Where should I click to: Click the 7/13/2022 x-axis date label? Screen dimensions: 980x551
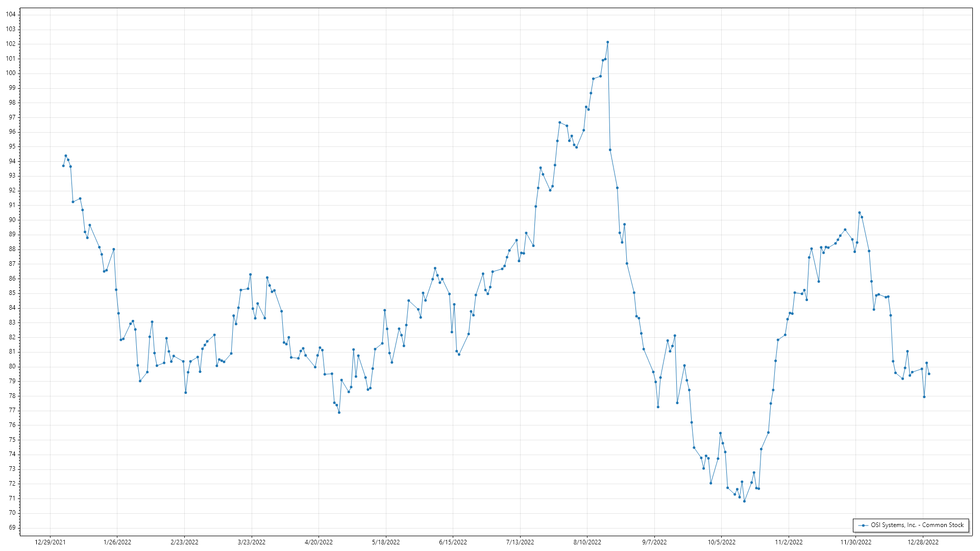coord(520,542)
